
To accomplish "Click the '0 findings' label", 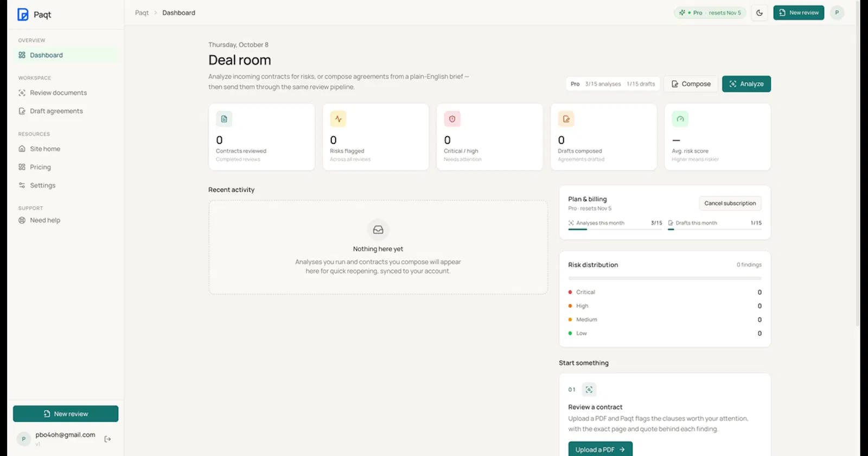I will pos(749,265).
